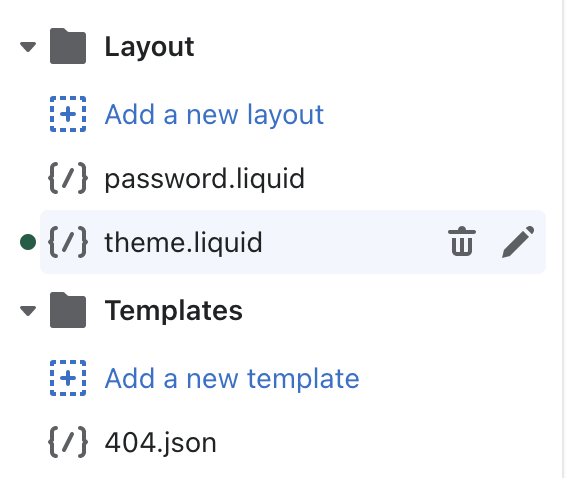Image resolution: width=566 pixels, height=478 pixels.
Task: Click the Layout folder icon
Action: [68, 46]
